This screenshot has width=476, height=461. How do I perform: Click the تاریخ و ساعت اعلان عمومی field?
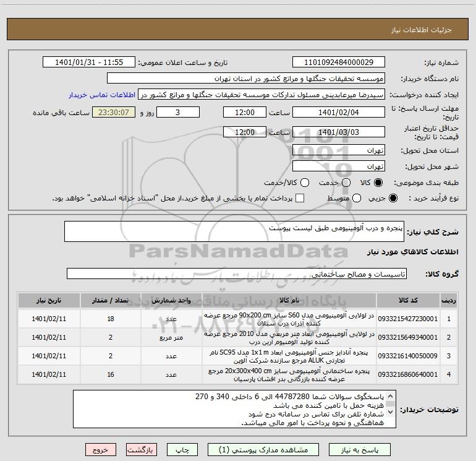[x=89, y=62]
